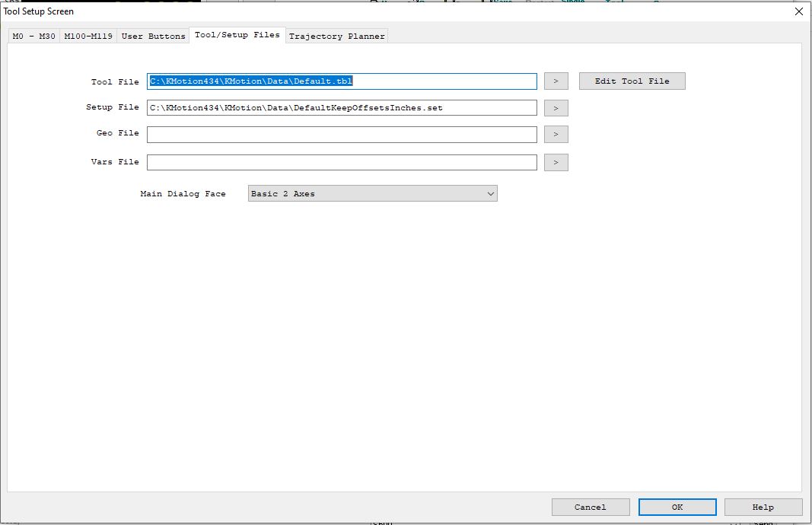Browse for the Geo File path
The height and width of the screenshot is (525, 812).
click(556, 135)
